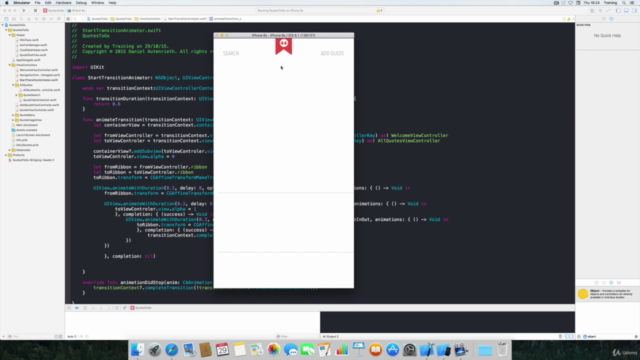Open Launchpad rocket in the dock
This screenshot has width=640, height=360.
click(154, 350)
